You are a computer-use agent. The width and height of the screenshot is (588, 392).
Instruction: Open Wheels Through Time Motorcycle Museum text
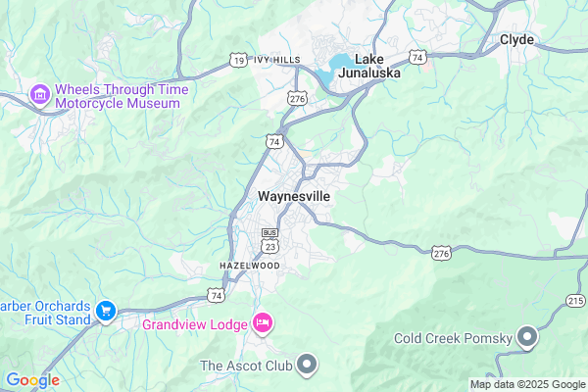pyautogui.click(x=122, y=96)
